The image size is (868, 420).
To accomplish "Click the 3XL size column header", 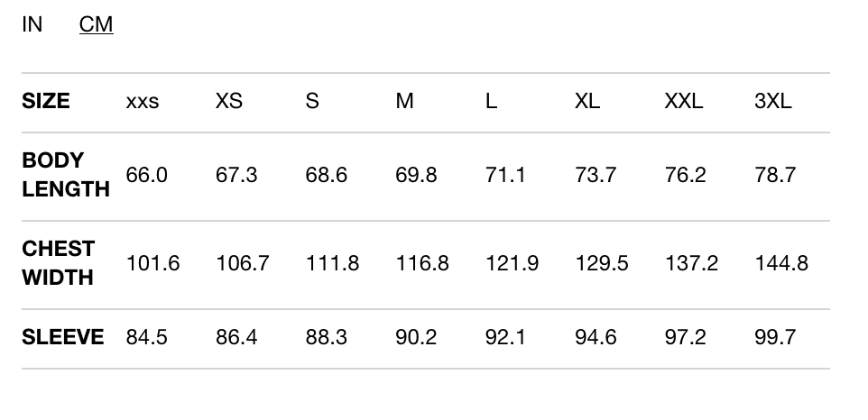I will click(773, 101).
